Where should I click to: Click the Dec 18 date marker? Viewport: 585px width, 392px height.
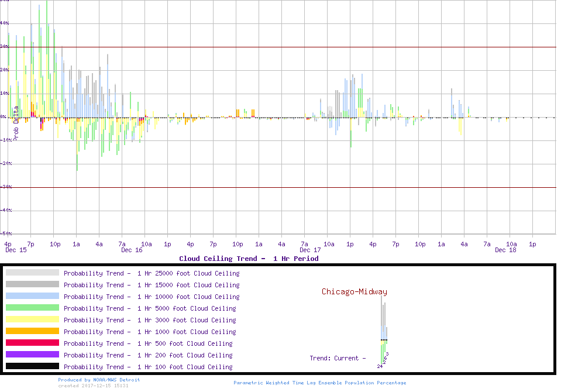point(505,250)
